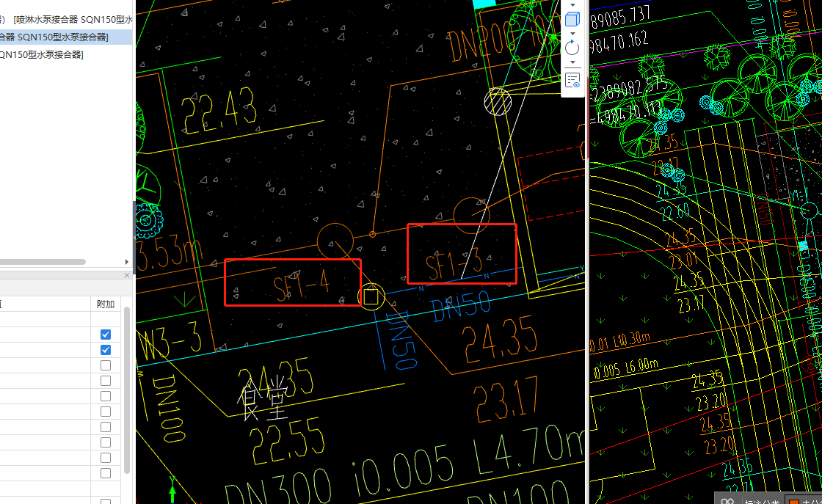Tick the sixth checkbox in 附加 column
Image resolution: width=822 pixels, height=504 pixels.
coord(106,412)
